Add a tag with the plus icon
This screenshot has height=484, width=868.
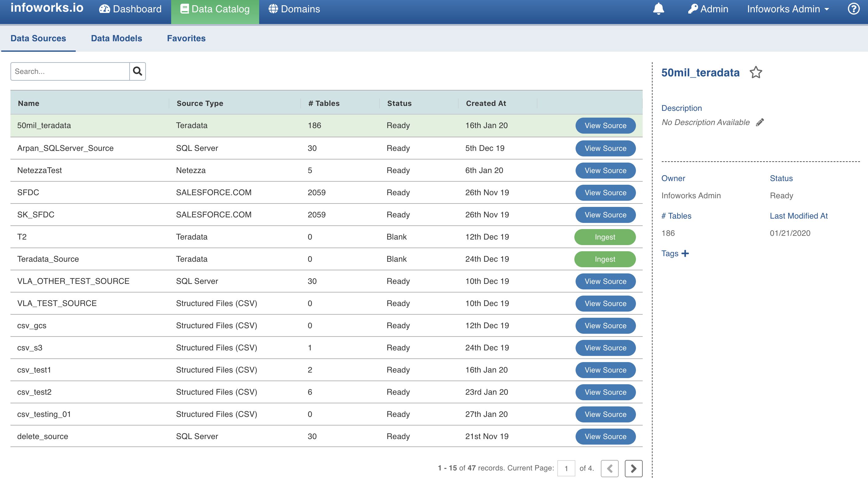(685, 253)
